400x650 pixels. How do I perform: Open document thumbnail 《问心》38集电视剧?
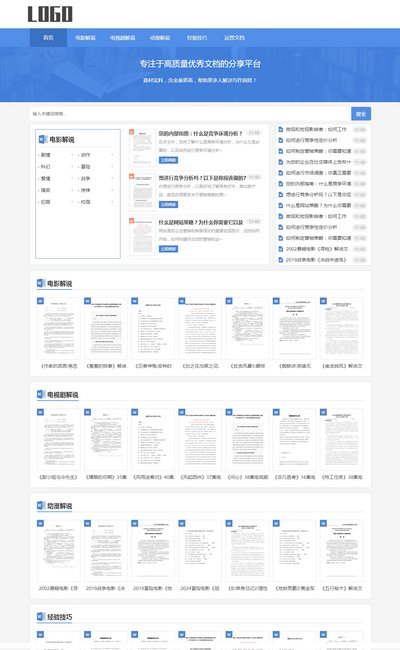[x=247, y=439]
